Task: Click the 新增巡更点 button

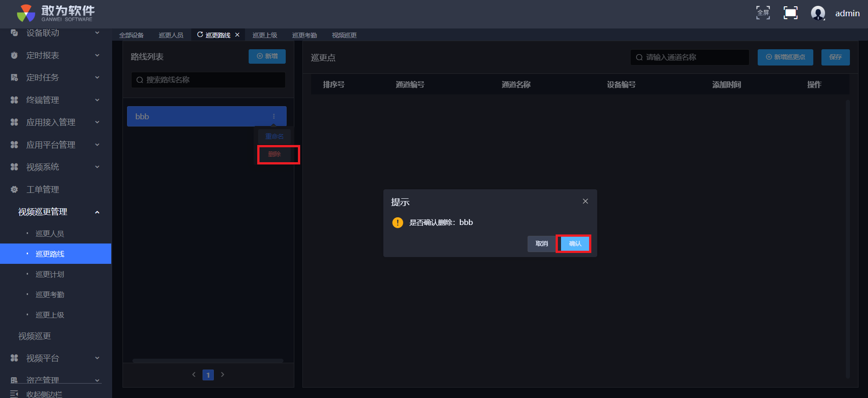Action: pyautogui.click(x=786, y=57)
